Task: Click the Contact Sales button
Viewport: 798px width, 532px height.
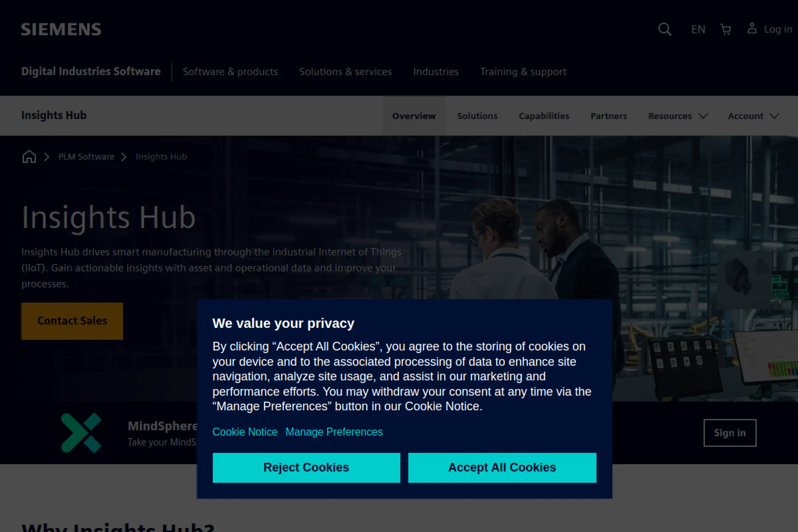Action: point(72,321)
